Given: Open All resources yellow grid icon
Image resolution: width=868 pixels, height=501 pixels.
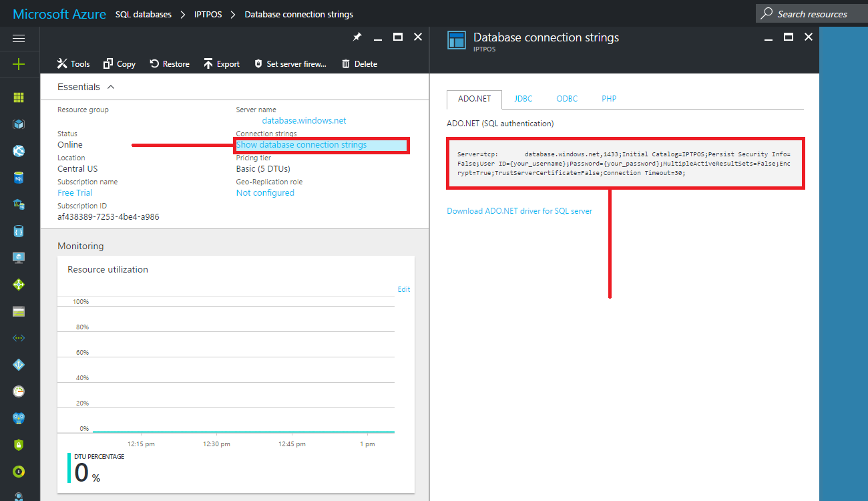Looking at the screenshot, I should coord(19,98).
